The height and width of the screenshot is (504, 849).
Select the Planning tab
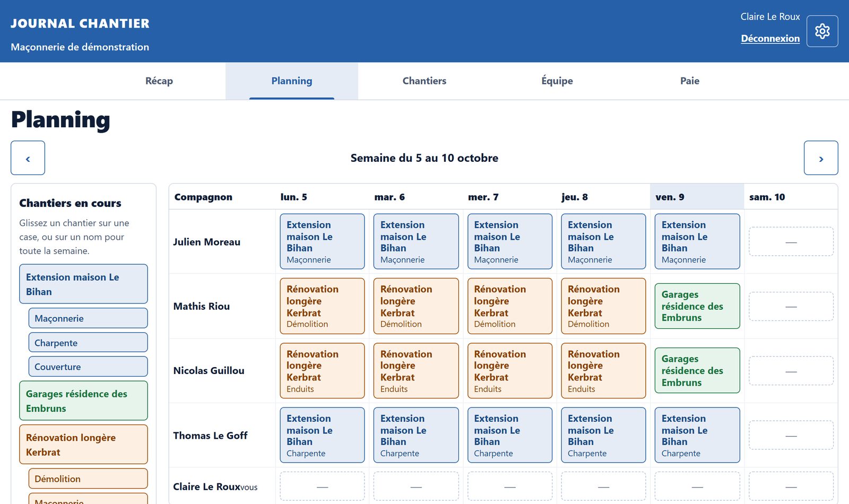coord(292,81)
